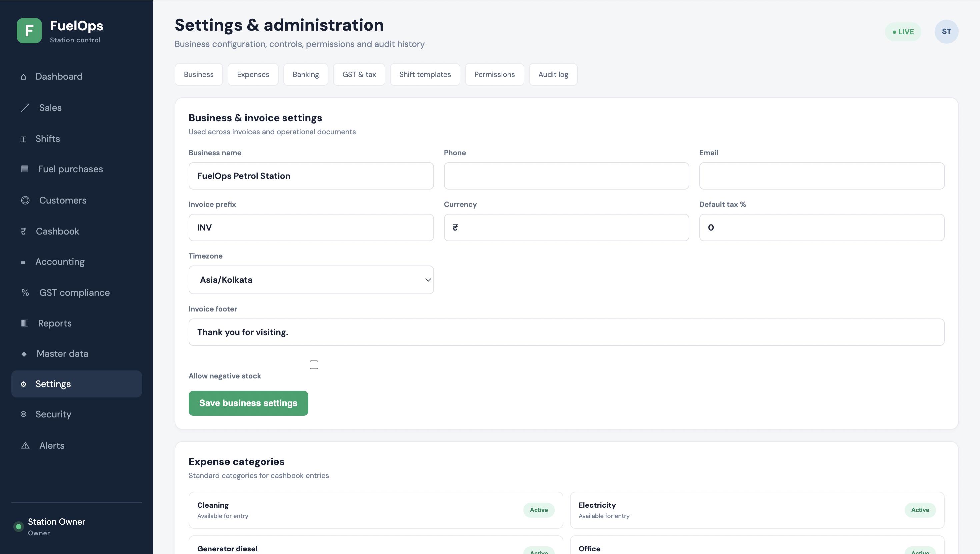
Task: Focus the Email input field
Action: pos(822,176)
